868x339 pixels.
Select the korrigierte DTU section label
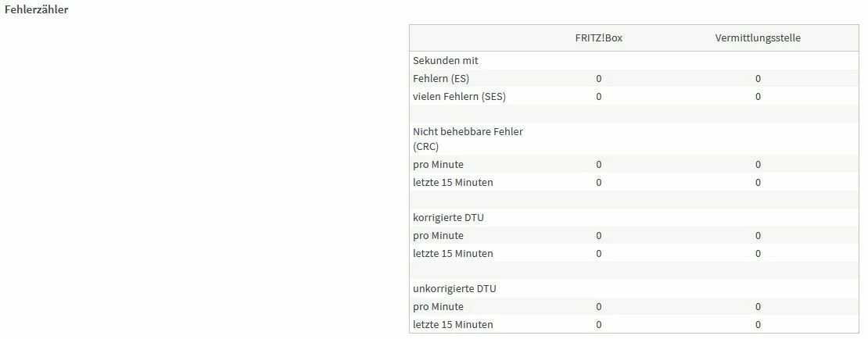(448, 217)
